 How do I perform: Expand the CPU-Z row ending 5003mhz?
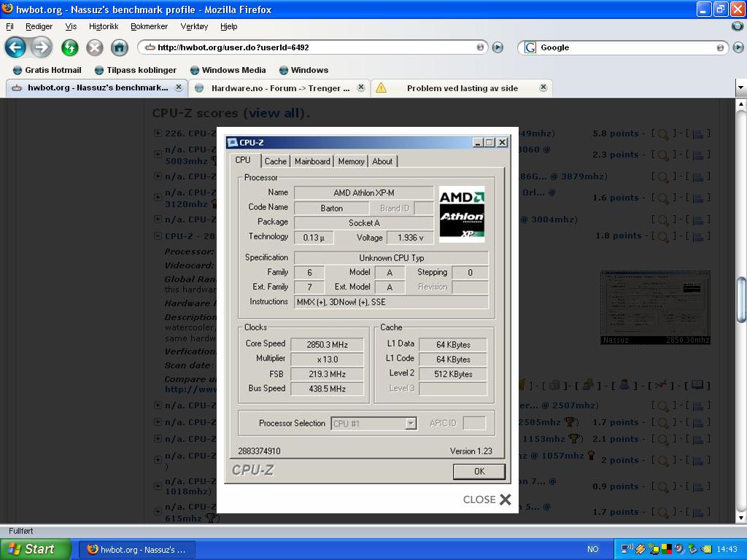pyautogui.click(x=158, y=155)
